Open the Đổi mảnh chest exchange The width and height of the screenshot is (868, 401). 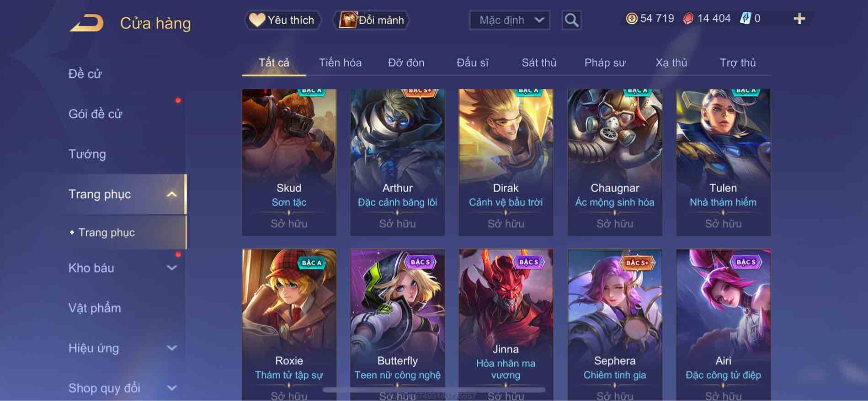pos(371,20)
